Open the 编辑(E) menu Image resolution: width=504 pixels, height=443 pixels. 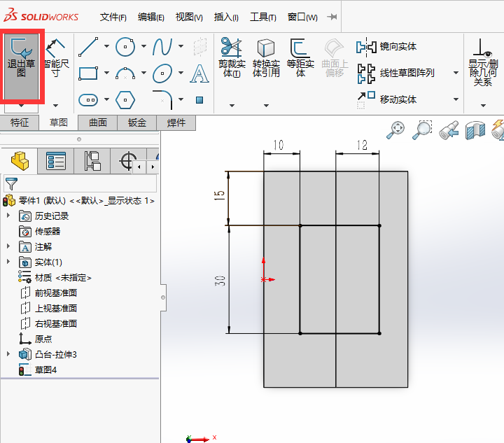click(x=150, y=17)
